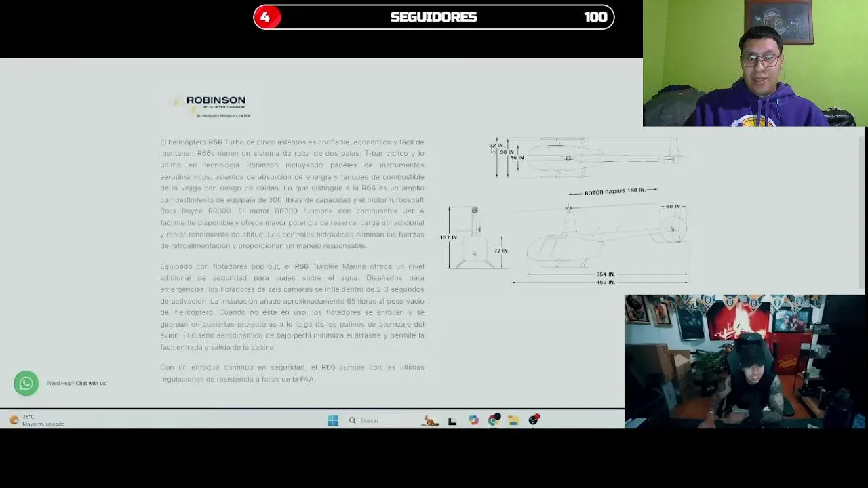Click the 'AUTHORIZED SERVICE CENTER' text
This screenshot has height=488, width=868.
tap(223, 116)
